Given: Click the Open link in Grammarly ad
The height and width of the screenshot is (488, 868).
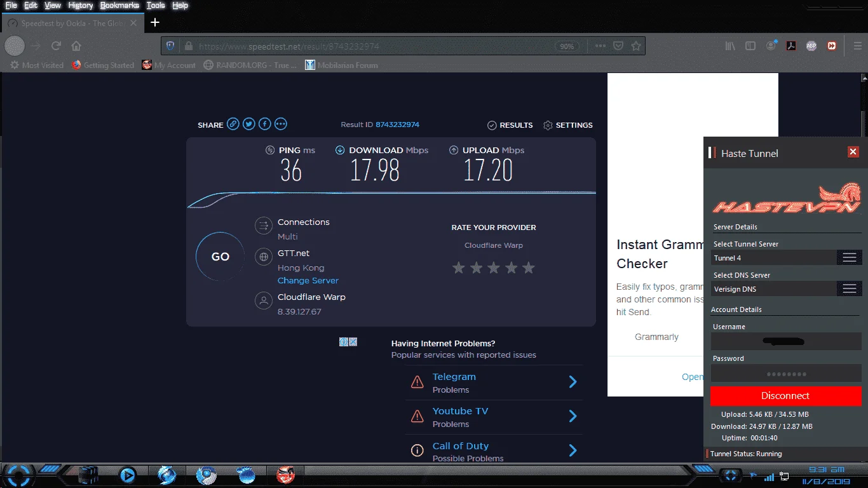Looking at the screenshot, I should (693, 377).
